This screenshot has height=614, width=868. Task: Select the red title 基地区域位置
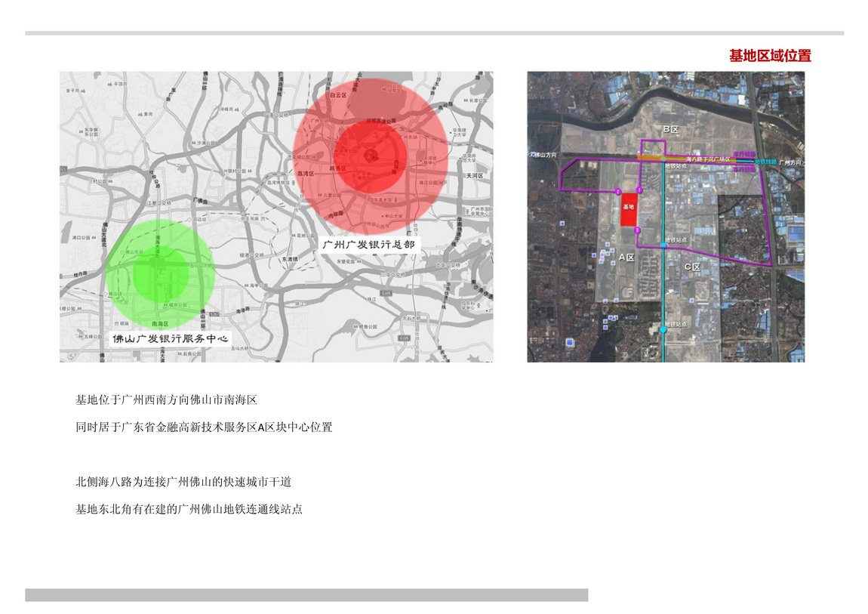click(769, 56)
